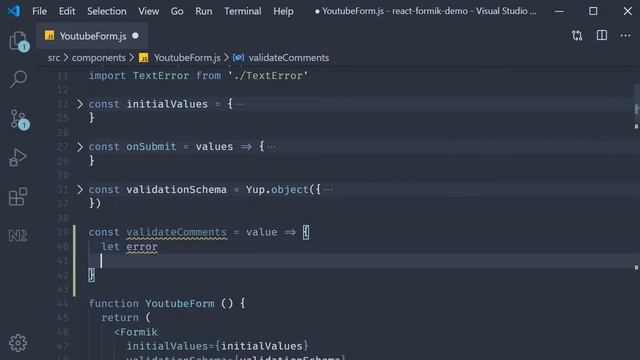Expand the folded validationSchema block
The height and width of the screenshot is (360, 640).
[80, 189]
